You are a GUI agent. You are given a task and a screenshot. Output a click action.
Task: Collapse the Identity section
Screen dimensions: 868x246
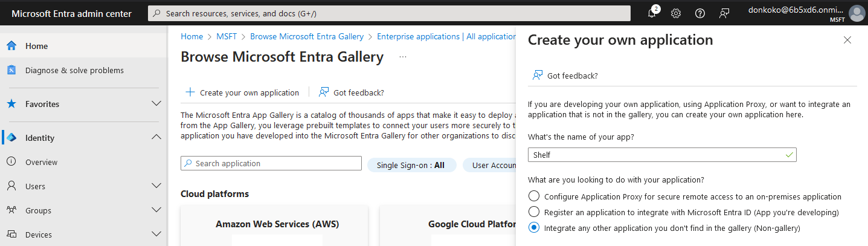(156, 138)
